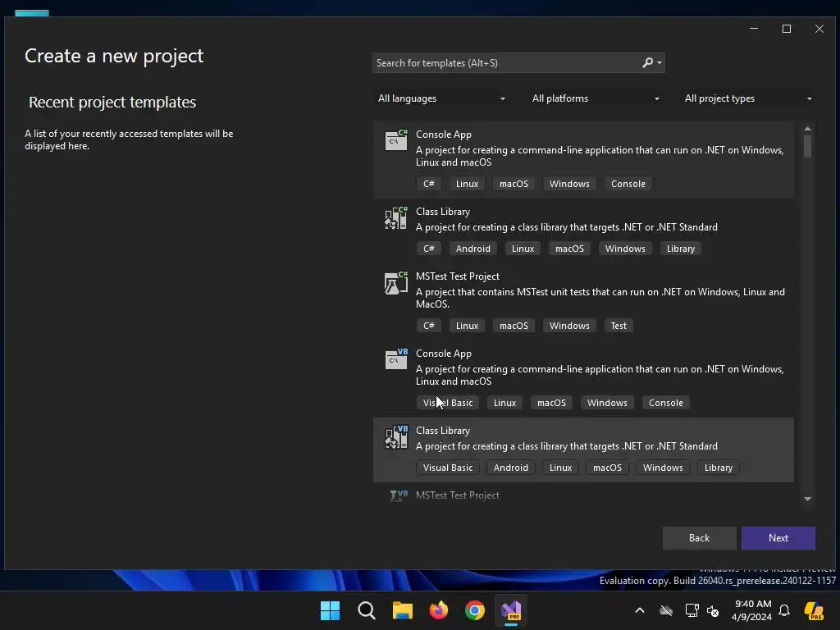Image resolution: width=840 pixels, height=630 pixels.
Task: Open the Copilot preview icon in taskbar
Action: coord(815,610)
